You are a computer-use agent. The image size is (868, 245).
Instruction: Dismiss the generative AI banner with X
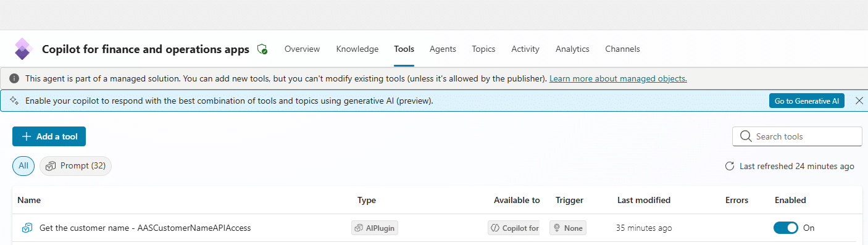click(859, 101)
